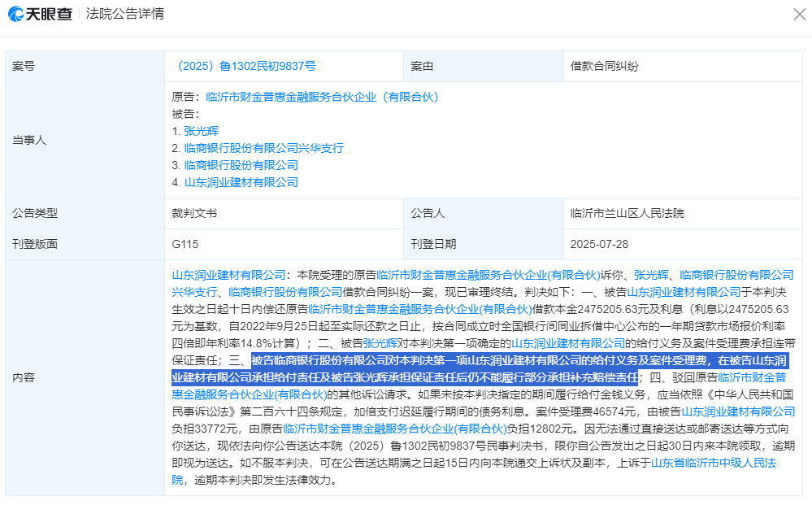
Task: Click the 法院公告详情 title text
Action: tap(125, 14)
